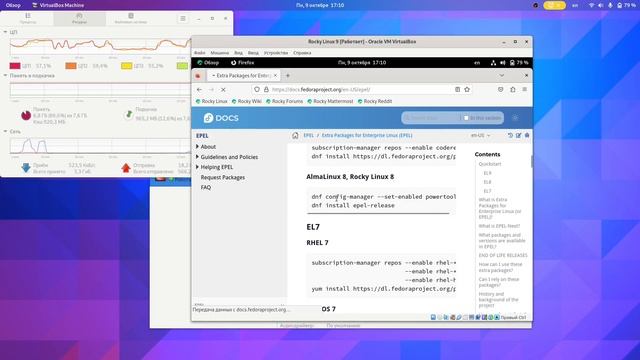Change the red ЦП1 color swatch
Screen dimensions: 640x360
click(15, 66)
